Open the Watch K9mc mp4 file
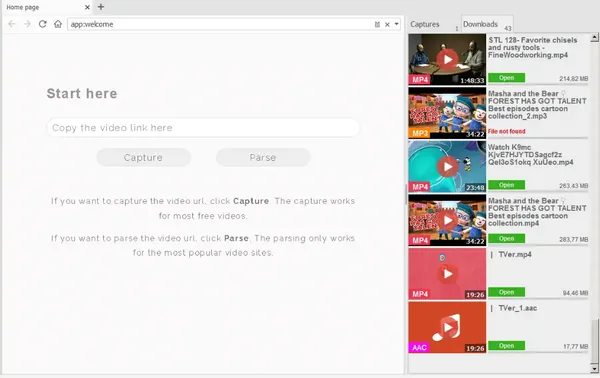 click(x=506, y=185)
